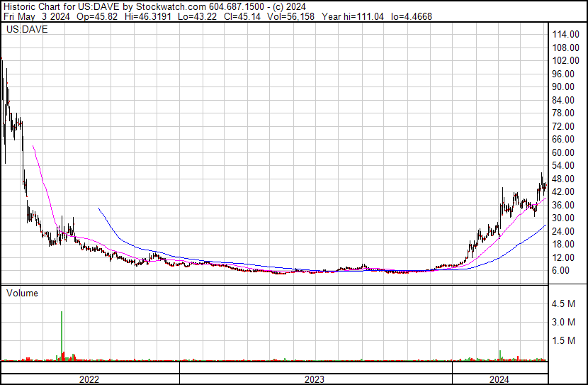Select the 2022 year segment on time axis
Screen dimensions: 588x385
89,379
